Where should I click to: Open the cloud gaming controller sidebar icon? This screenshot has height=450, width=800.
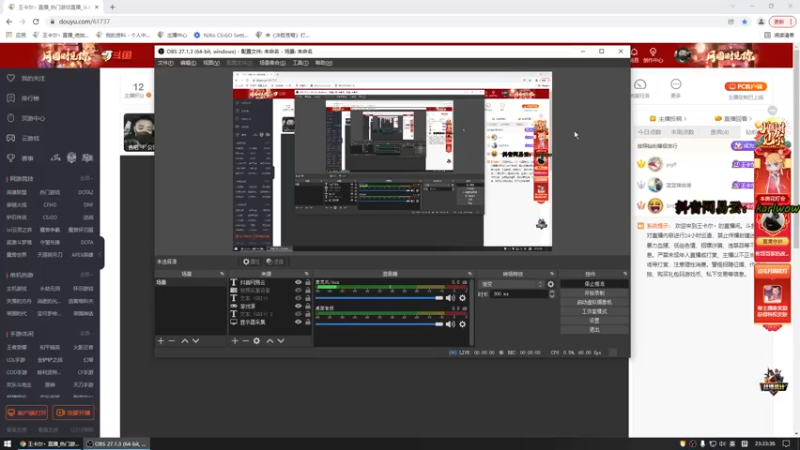11,138
